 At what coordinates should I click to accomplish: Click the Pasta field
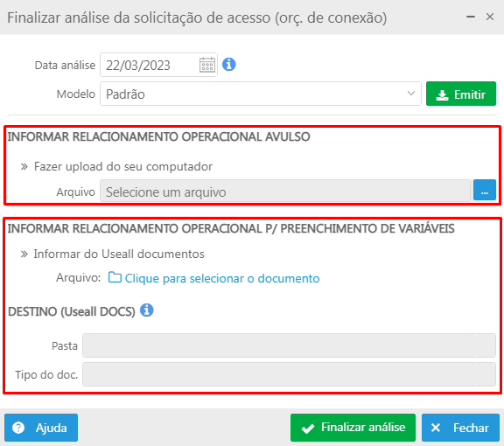click(x=289, y=345)
